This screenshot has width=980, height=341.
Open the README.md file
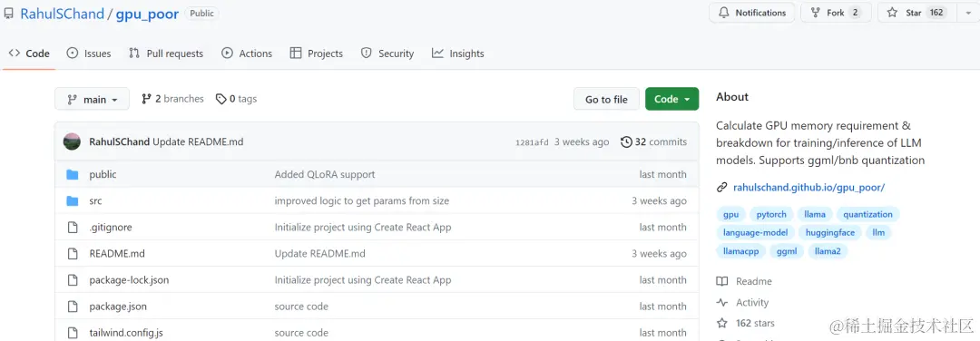117,254
